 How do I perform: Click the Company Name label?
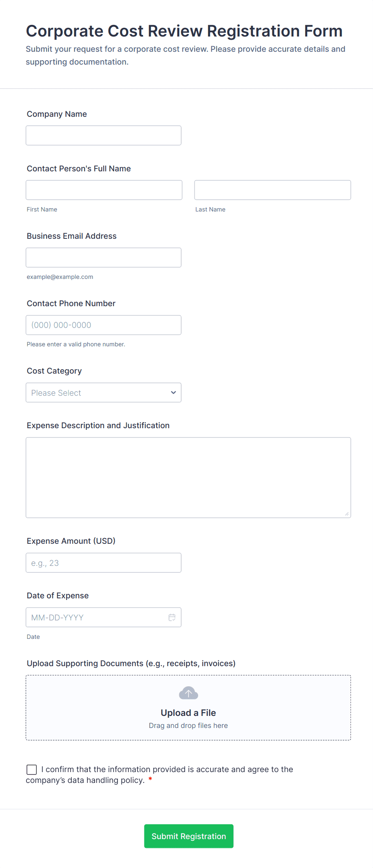(x=57, y=114)
